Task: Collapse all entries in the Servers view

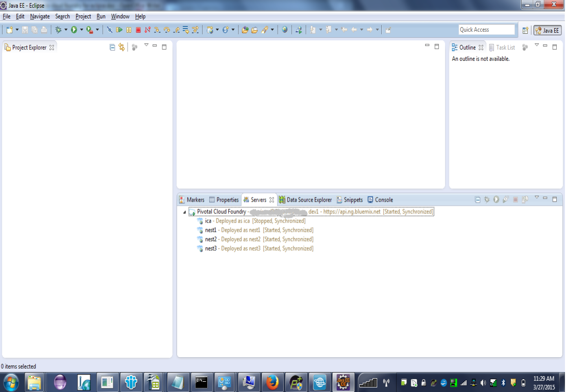Action: (478, 200)
